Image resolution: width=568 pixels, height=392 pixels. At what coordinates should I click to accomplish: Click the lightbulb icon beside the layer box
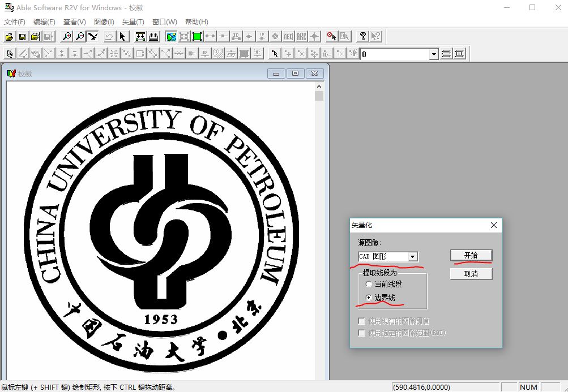353,54
